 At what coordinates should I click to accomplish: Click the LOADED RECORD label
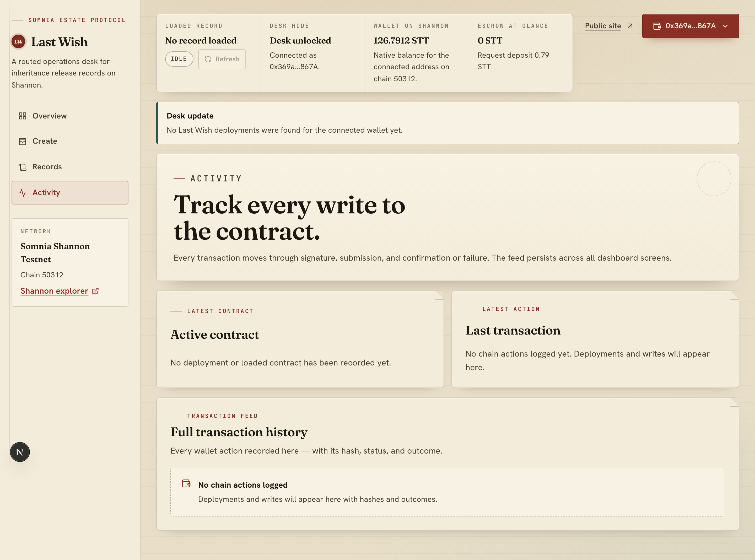pyautogui.click(x=194, y=26)
